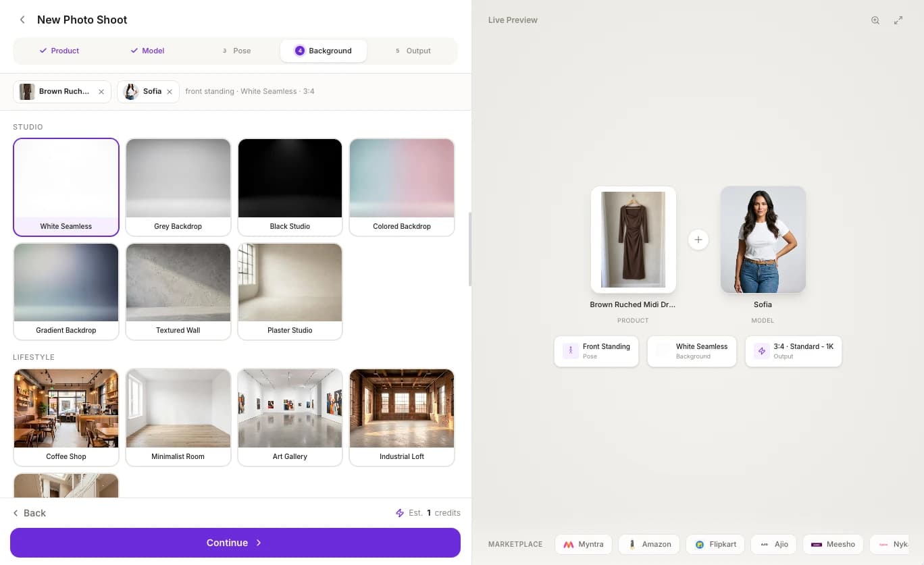Viewport: 924px width, 565px height.
Task: Click the chevron arrow in Continue button
Action: [x=259, y=543]
